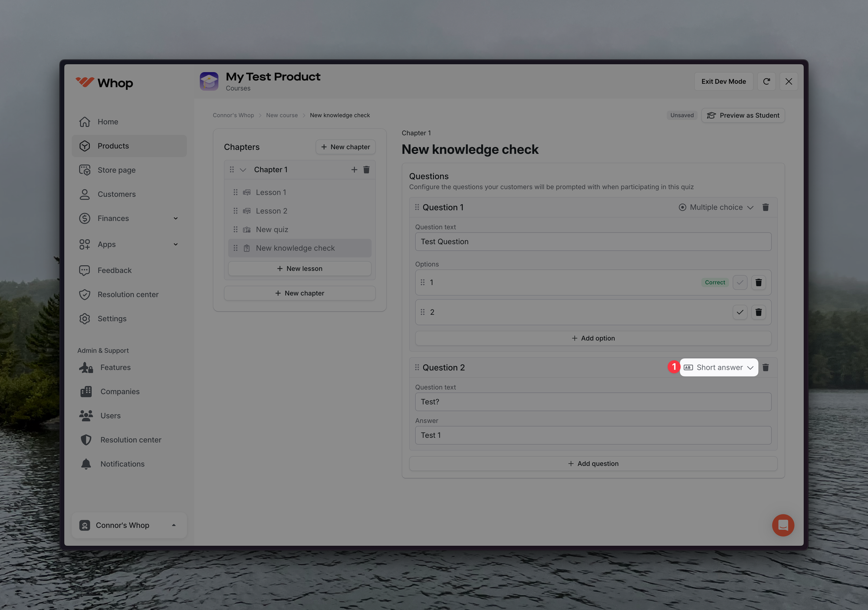Click the Question 2 Answer text field
Screen dimensions: 868x610
593,435
